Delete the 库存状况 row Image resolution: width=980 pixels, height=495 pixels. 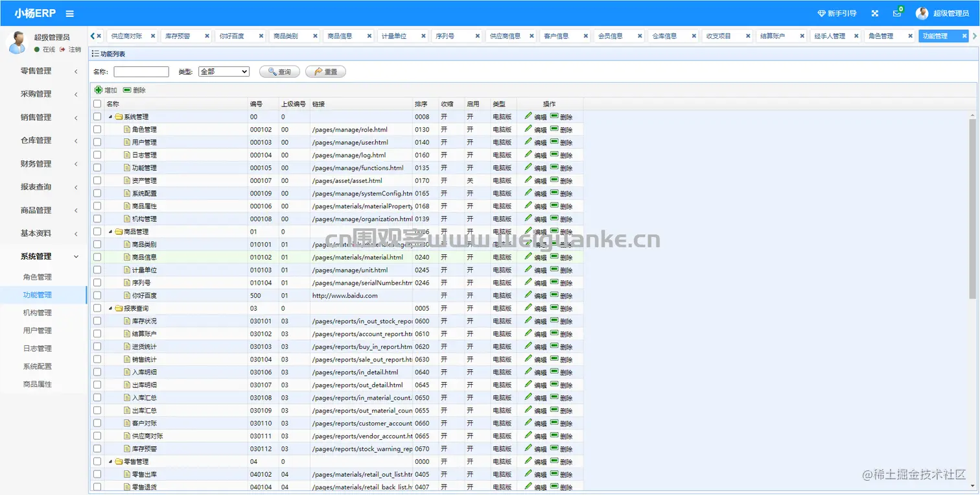[x=561, y=321]
